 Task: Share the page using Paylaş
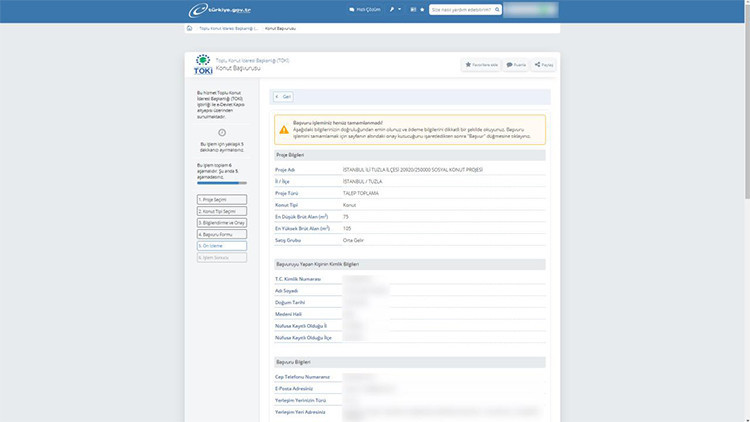(x=544, y=64)
